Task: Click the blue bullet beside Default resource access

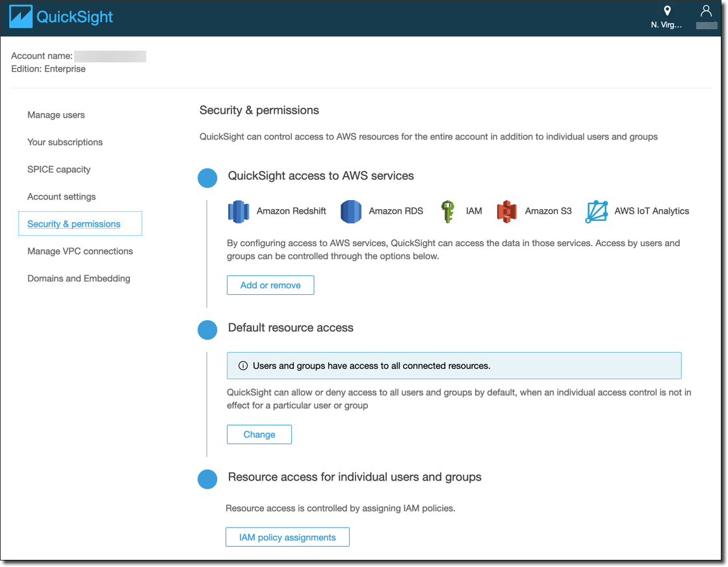Action: tap(207, 330)
